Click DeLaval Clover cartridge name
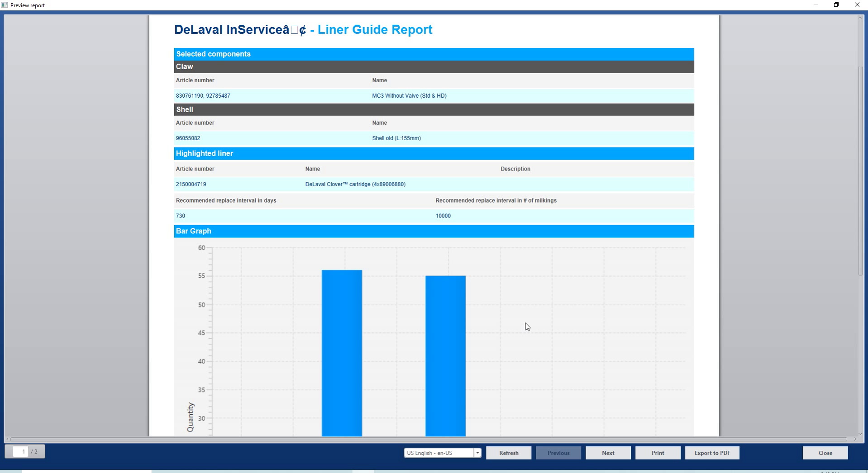868x473 pixels. click(355, 184)
